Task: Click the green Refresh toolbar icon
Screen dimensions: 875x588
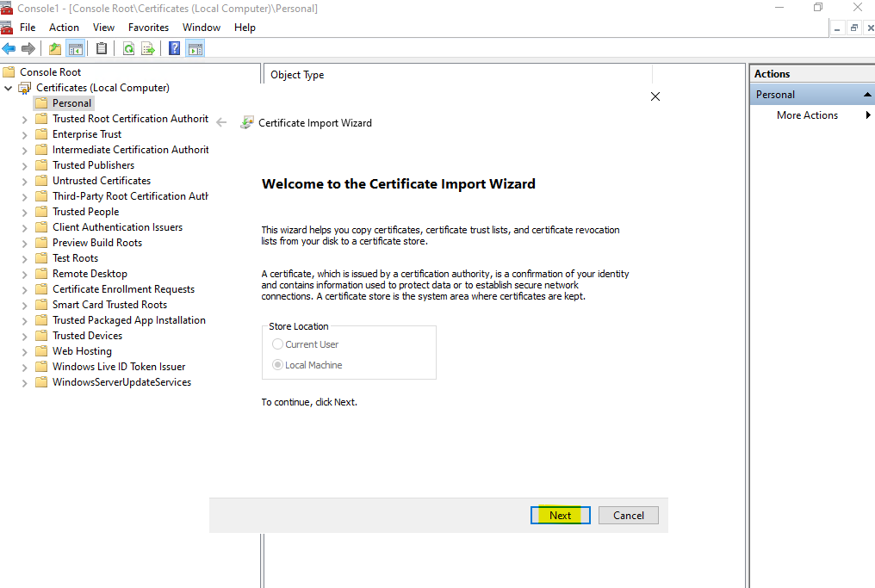Action: (128, 48)
